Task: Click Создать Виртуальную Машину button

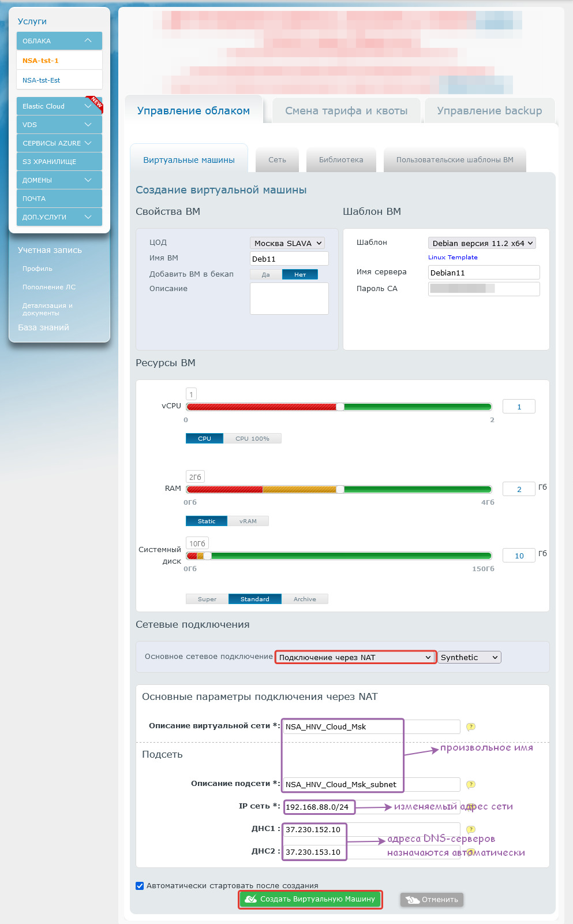Action: pyautogui.click(x=310, y=899)
